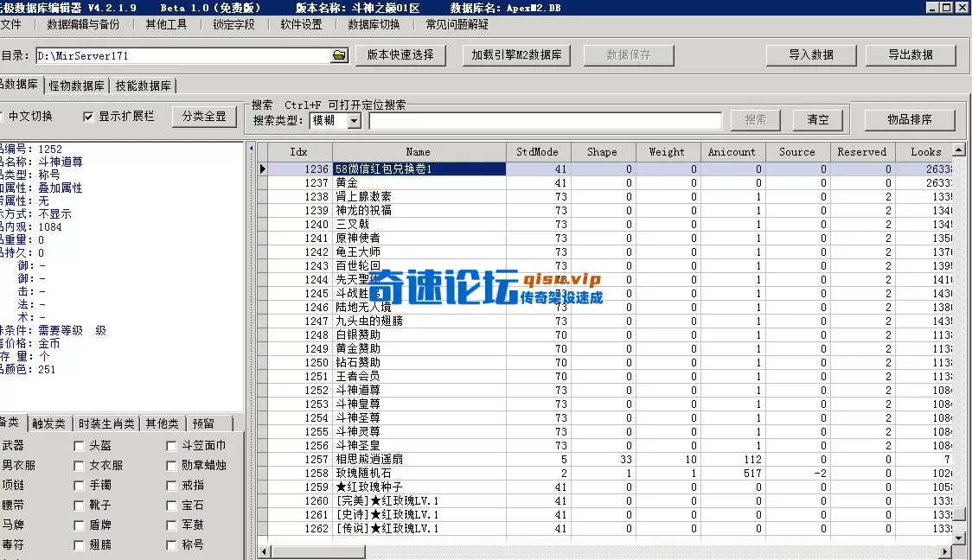Click the 导出数据 button
The height and width of the screenshot is (560, 972).
[910, 55]
